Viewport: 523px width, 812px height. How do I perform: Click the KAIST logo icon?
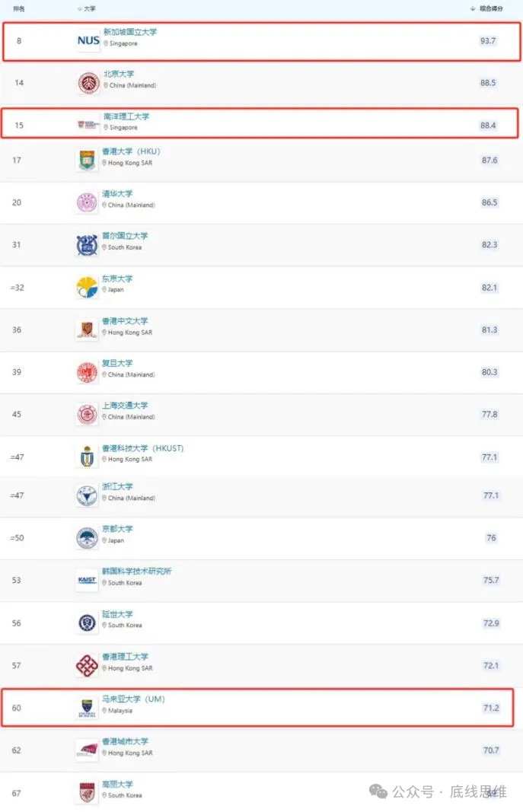click(x=88, y=580)
